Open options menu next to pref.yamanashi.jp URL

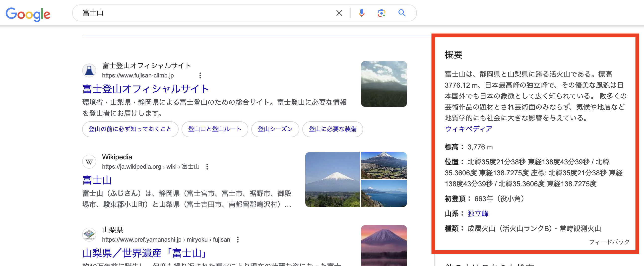click(238, 240)
